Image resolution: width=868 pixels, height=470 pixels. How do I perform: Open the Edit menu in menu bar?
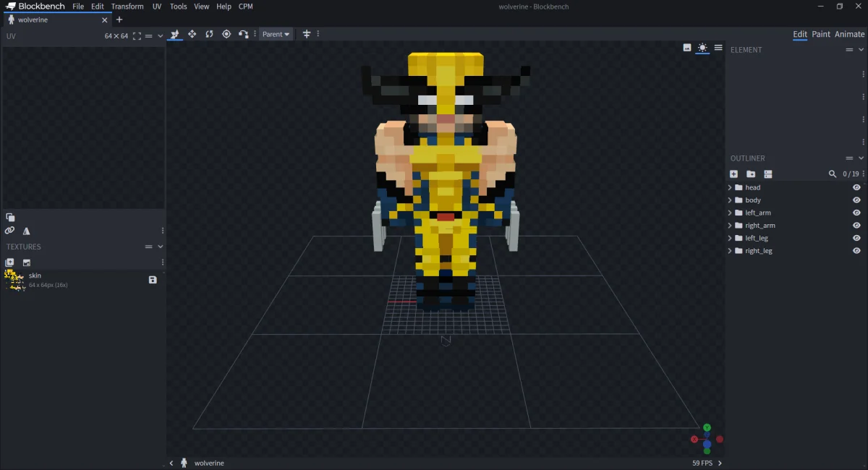point(98,7)
